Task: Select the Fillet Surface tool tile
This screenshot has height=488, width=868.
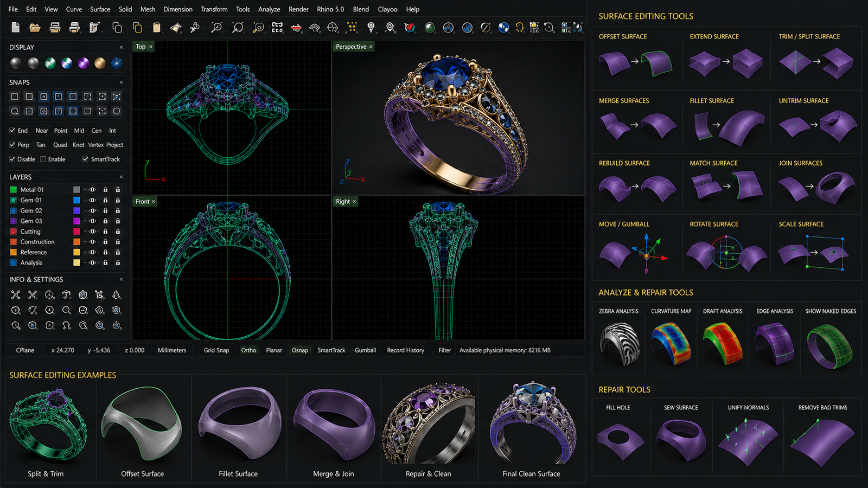Action: pos(726,122)
